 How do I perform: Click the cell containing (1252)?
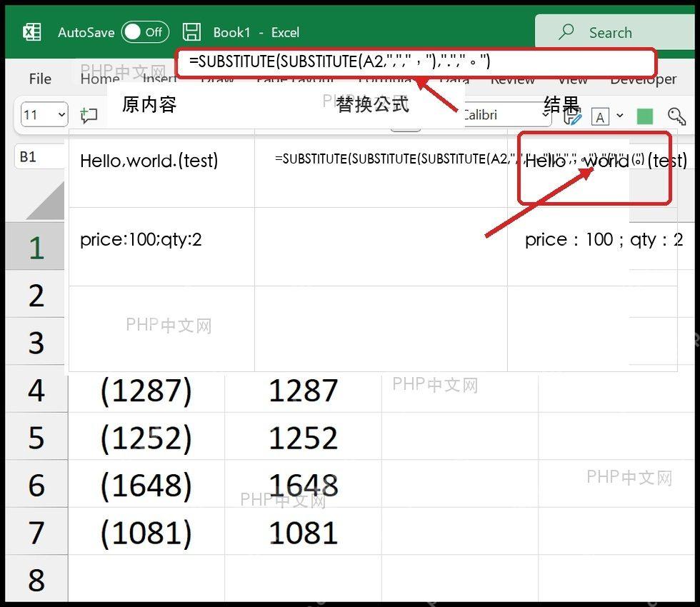(x=146, y=437)
